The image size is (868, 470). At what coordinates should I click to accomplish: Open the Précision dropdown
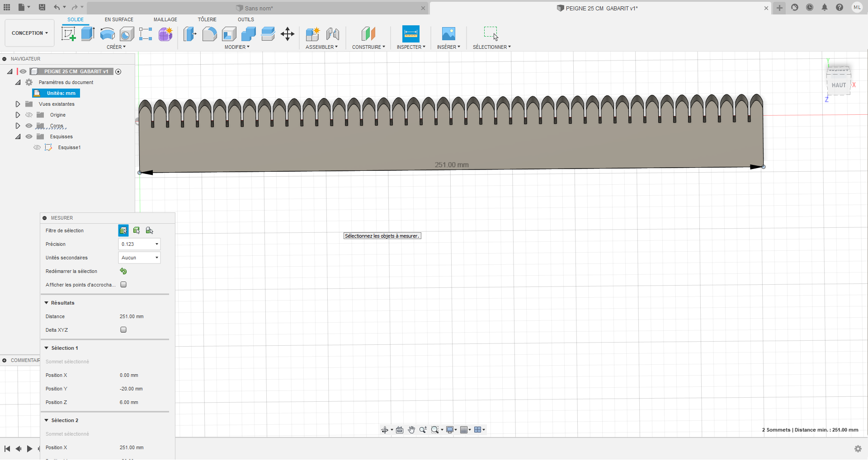(x=139, y=244)
